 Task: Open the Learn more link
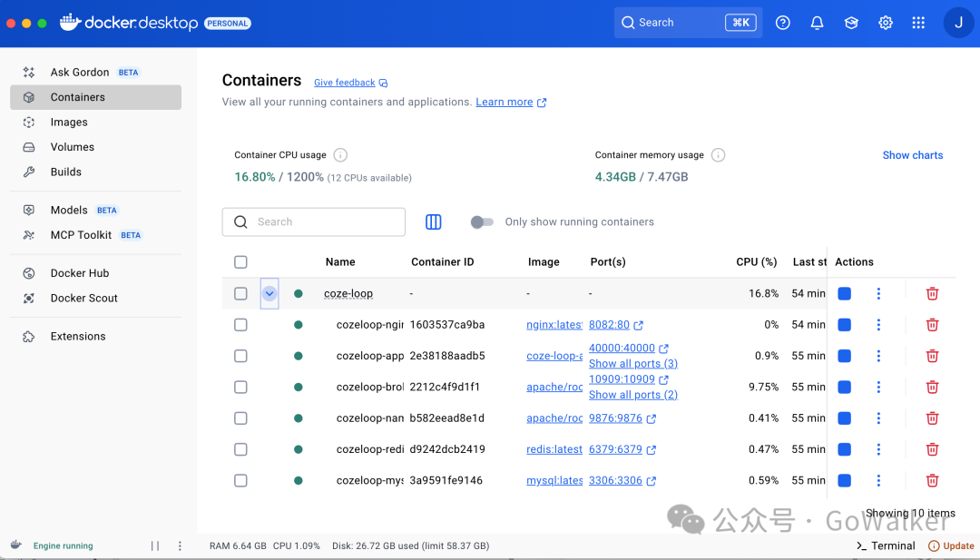[x=511, y=102]
